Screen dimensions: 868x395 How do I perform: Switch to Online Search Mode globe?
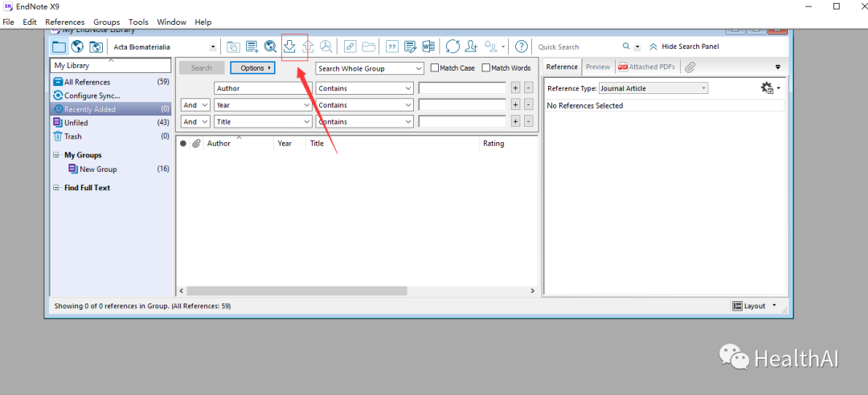tap(77, 47)
